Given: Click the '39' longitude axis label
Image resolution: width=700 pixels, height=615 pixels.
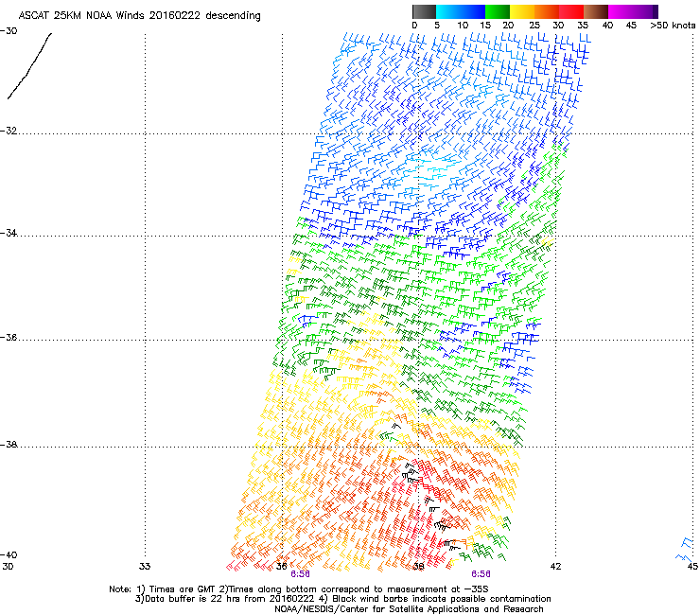Looking at the screenshot, I should pyautogui.click(x=418, y=567).
